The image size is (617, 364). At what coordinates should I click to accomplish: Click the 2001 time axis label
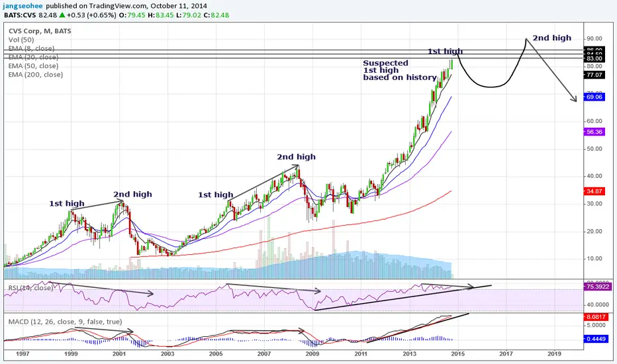coord(119,354)
